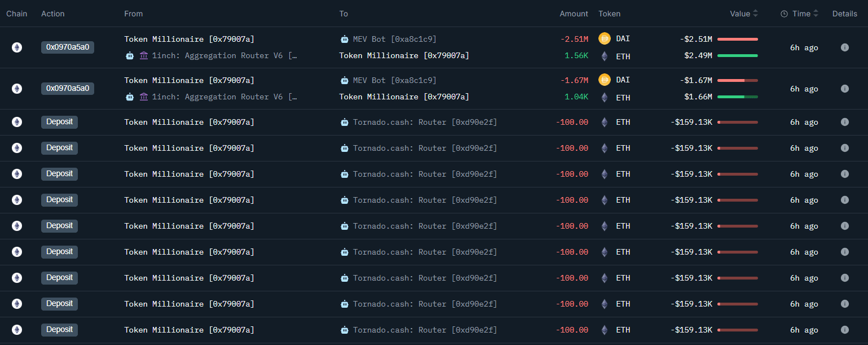Sort transactions using the Time column arrows
This screenshot has width=868, height=345.
tap(816, 14)
